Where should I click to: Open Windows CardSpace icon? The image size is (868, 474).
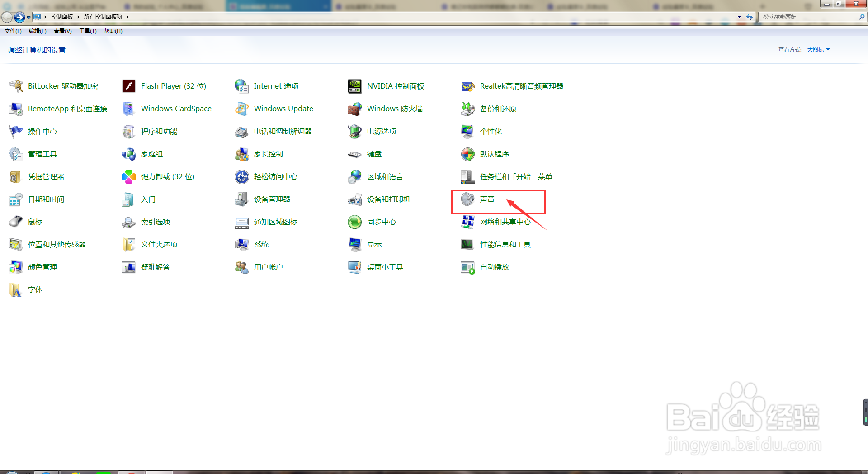tap(129, 109)
